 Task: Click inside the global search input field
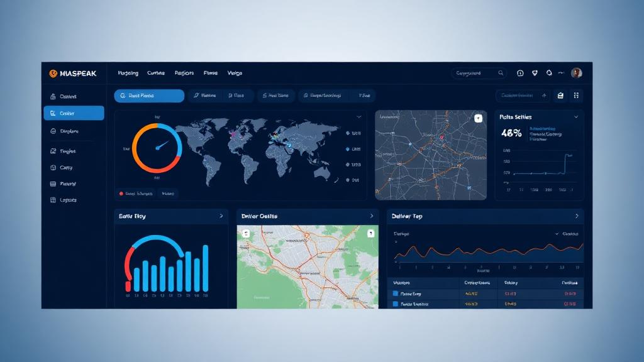tap(475, 72)
